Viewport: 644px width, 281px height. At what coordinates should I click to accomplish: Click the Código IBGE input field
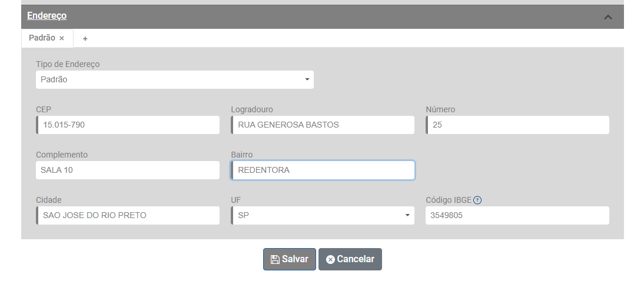(517, 215)
